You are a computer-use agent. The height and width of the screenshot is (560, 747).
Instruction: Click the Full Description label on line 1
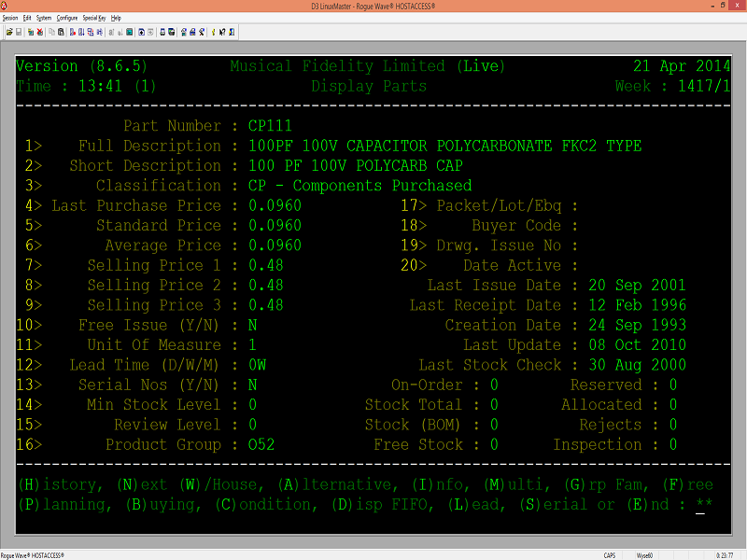pos(149,146)
